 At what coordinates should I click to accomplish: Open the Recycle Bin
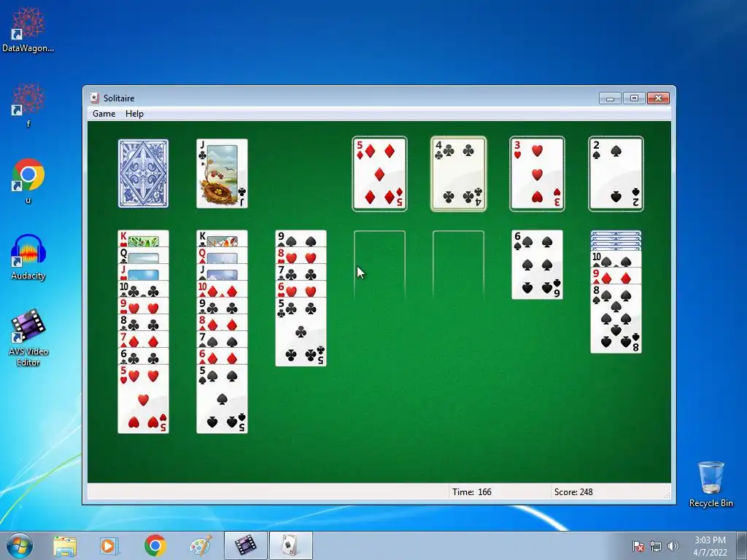pos(711,484)
